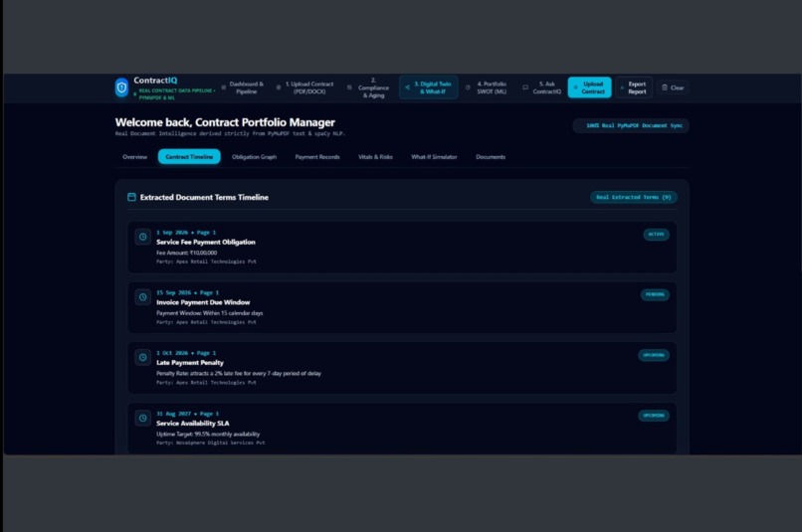Click the document icon by Upload Contract (PDF/DOCX)
This screenshot has height=532, width=802.
279,88
